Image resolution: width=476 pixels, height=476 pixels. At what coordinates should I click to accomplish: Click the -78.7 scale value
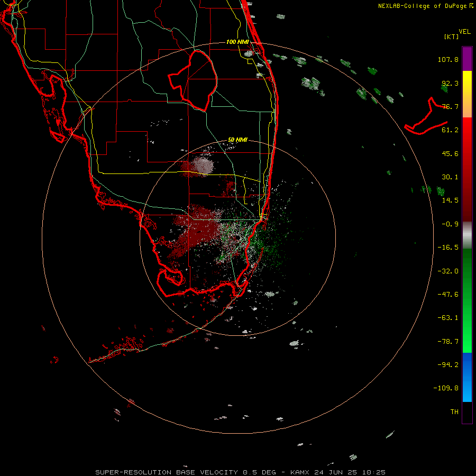[448, 342]
